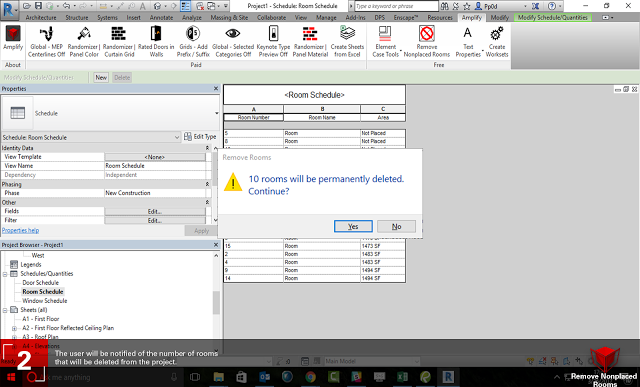Collapse the Sheets (all) tree node
Image resolution: width=640 pixels, height=387 pixels.
[5, 310]
